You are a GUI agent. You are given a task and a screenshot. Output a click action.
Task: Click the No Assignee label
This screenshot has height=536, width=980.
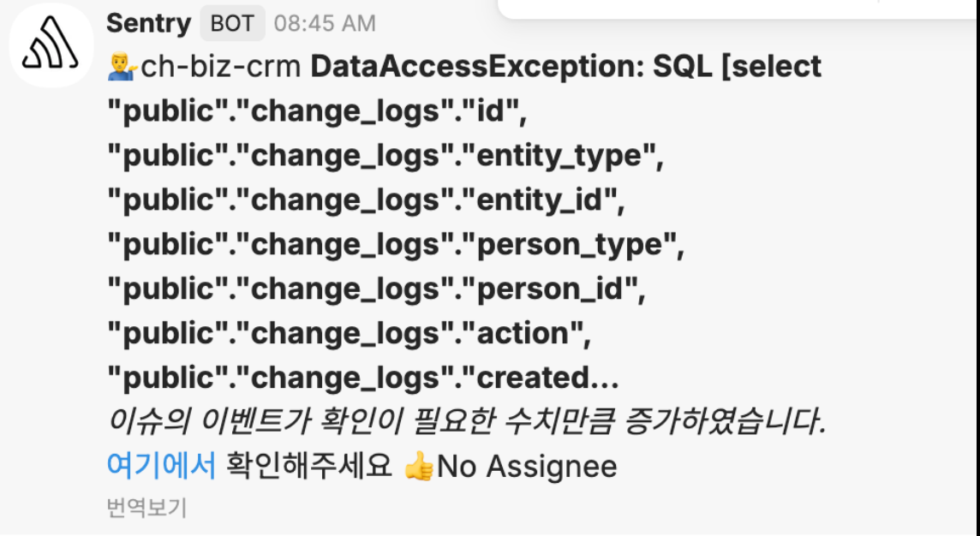tap(527, 467)
